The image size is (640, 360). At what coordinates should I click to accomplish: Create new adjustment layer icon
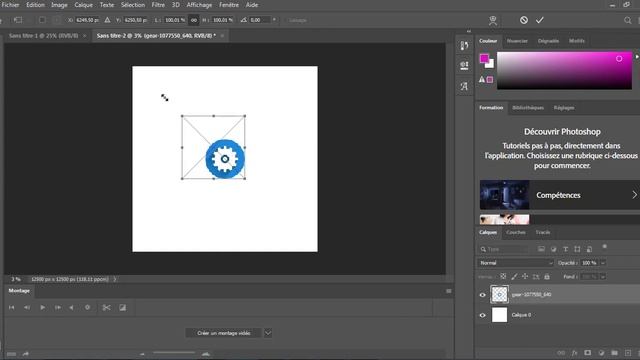(601, 353)
